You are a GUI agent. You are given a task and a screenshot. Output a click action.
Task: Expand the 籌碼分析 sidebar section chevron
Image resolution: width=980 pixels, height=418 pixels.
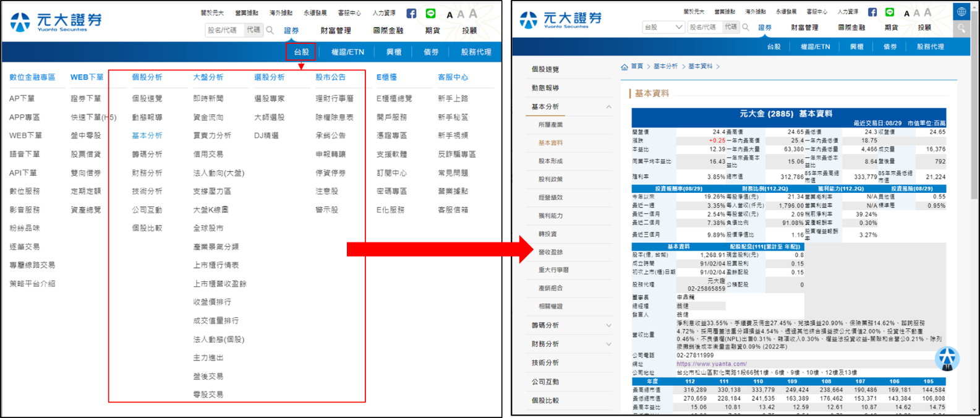point(609,325)
